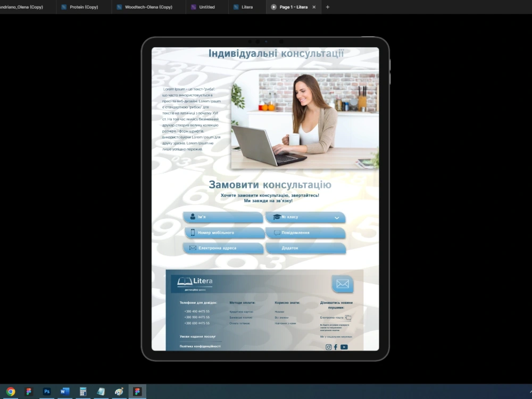Open the Notepad taskbar icon
Viewport: 532px width, 399px height.
tap(101, 392)
